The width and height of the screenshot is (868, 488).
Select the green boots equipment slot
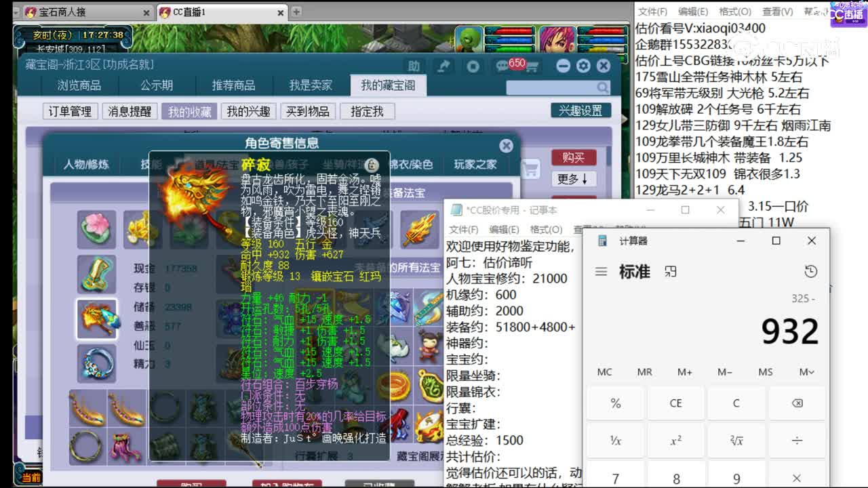click(96, 274)
